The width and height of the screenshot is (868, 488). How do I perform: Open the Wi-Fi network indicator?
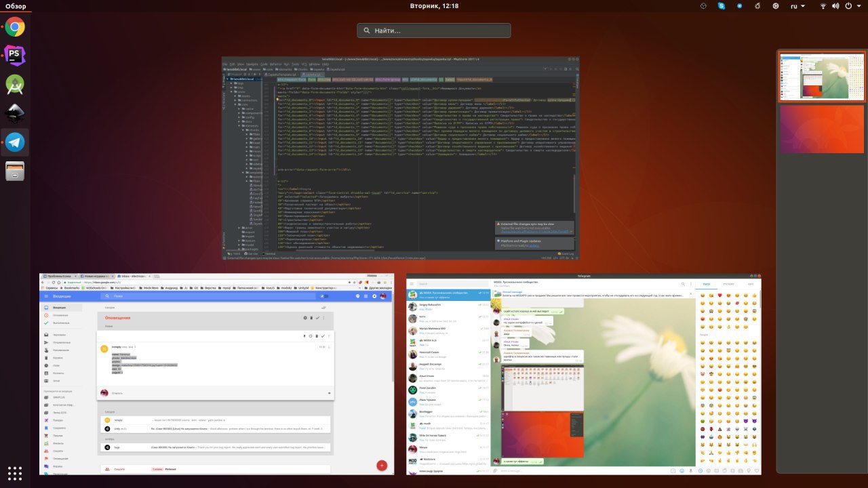[x=823, y=6]
